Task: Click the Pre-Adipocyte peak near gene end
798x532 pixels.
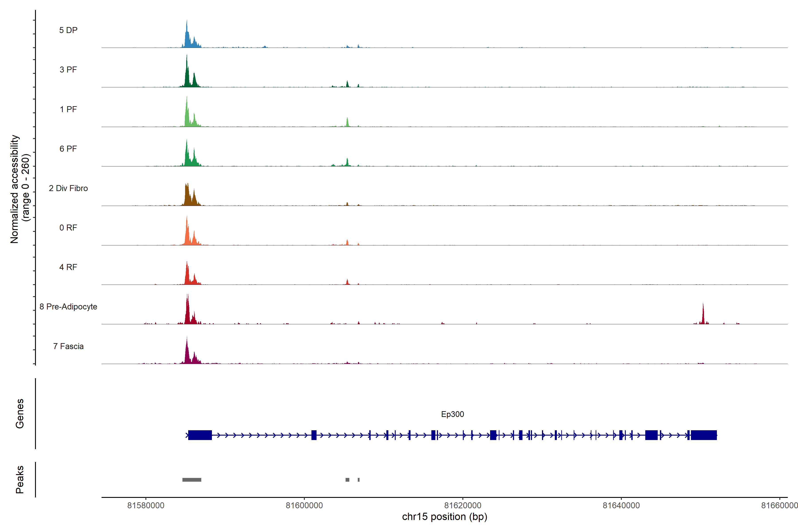Action: coord(703,315)
